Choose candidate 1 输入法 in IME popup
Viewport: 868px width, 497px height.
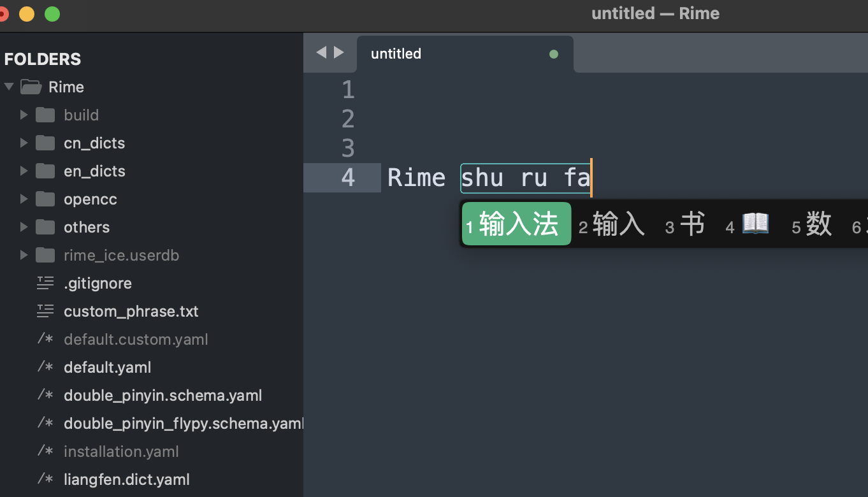516,224
